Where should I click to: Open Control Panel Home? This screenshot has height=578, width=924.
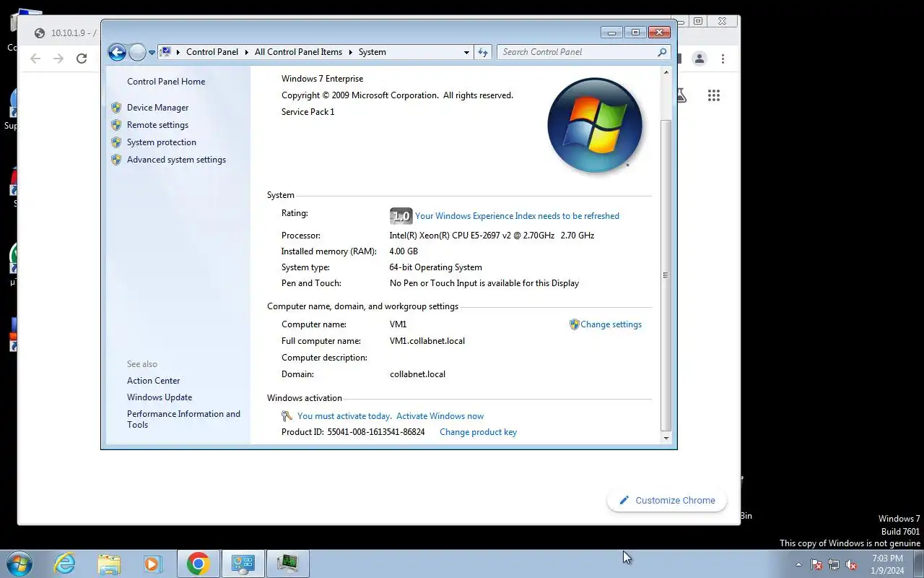[166, 82]
